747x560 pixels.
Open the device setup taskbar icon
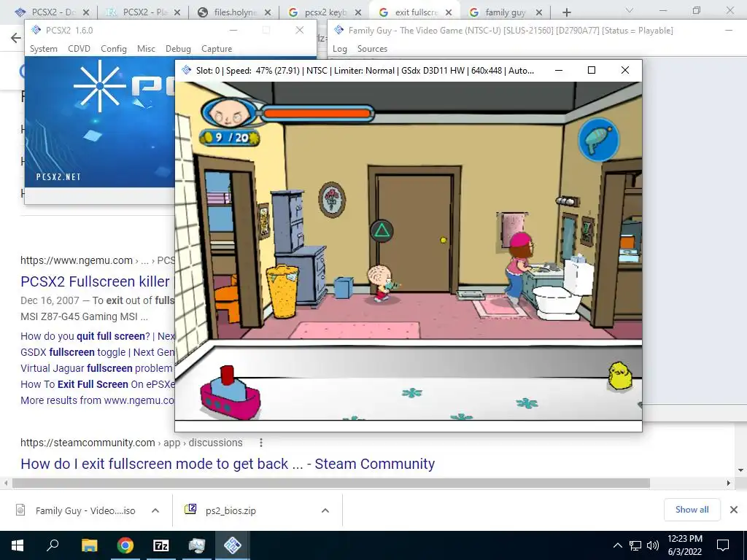click(x=197, y=545)
